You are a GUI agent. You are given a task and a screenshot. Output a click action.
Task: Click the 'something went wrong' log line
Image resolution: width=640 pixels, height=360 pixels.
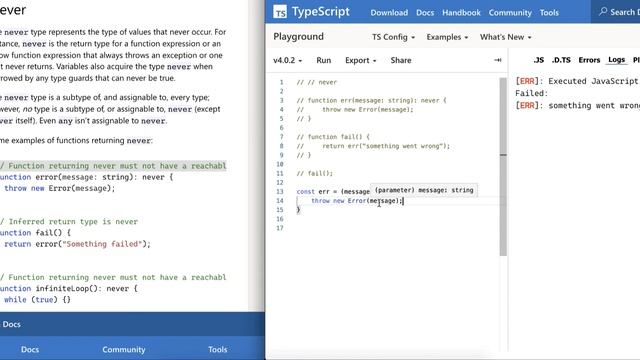[x=577, y=105]
